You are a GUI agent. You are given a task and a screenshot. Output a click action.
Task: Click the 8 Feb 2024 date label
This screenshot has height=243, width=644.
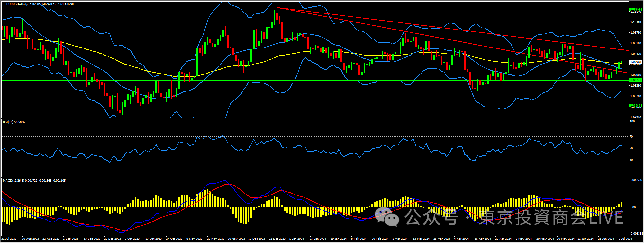coord(358,239)
